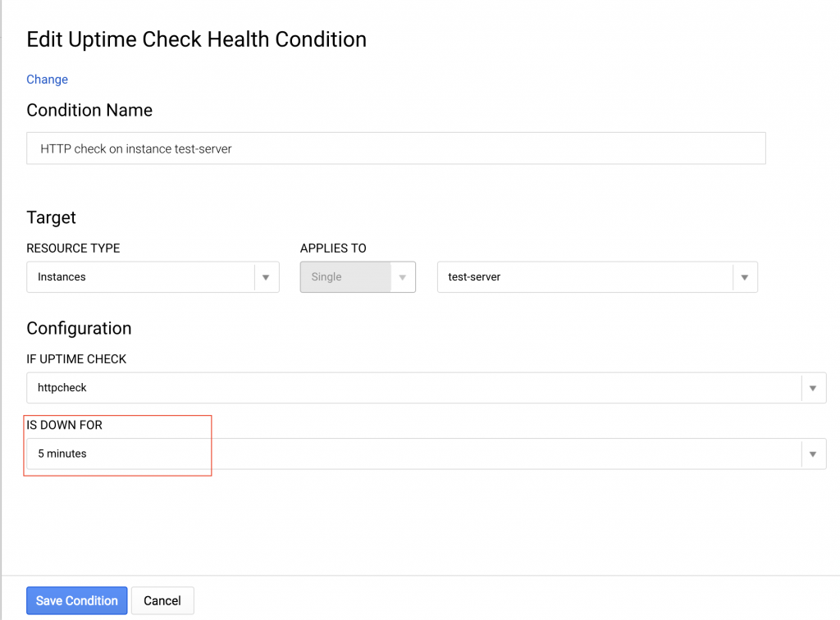Select the 'IF UPTIME CHECK' label

coord(76,359)
